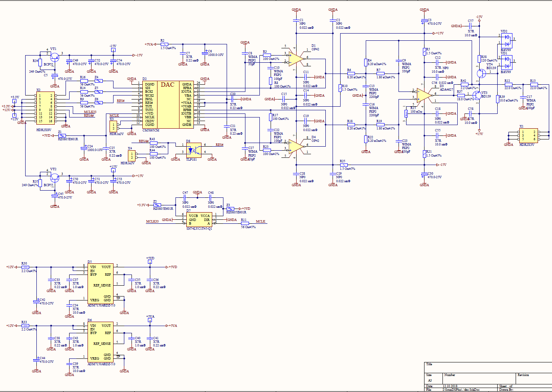Click the D8 TLP181 optocoupler symbol

point(194,150)
